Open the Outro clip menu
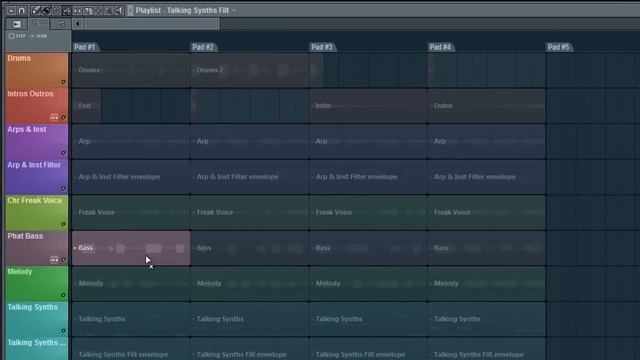This screenshot has width=640, height=360. pos(431,106)
